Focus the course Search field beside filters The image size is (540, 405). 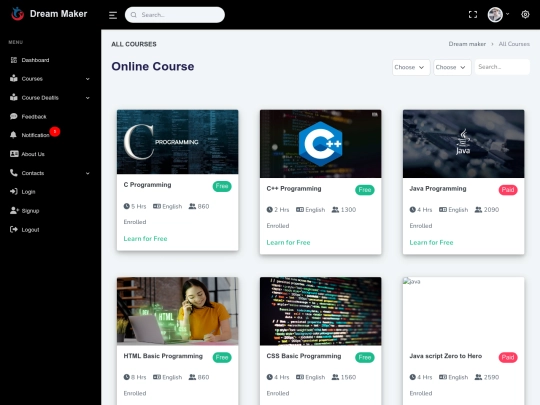point(502,67)
